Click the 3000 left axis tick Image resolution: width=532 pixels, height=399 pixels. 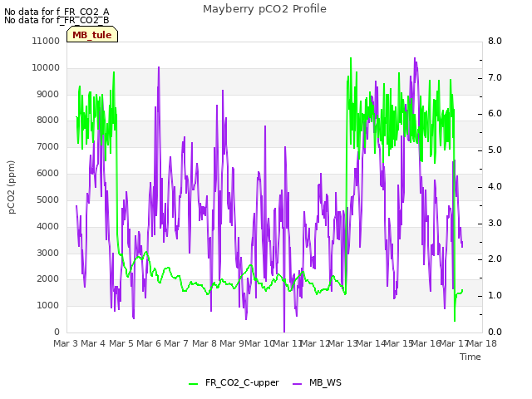pyautogui.click(x=48, y=253)
